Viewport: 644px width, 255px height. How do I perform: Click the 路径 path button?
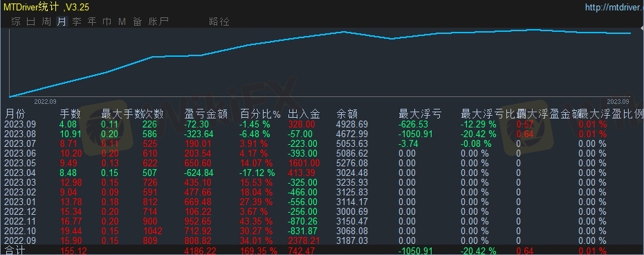pyautogui.click(x=219, y=21)
